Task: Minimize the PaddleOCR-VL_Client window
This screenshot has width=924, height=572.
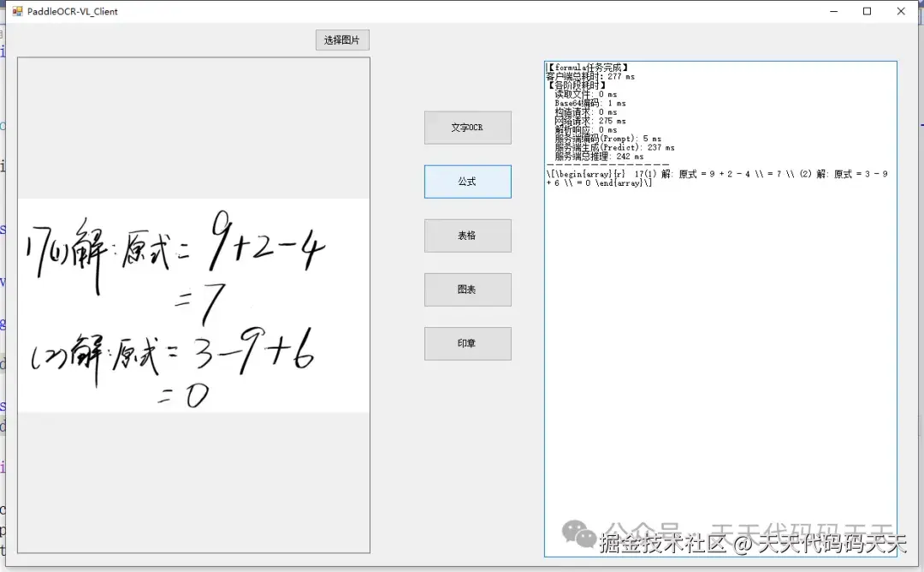Action: [834, 11]
